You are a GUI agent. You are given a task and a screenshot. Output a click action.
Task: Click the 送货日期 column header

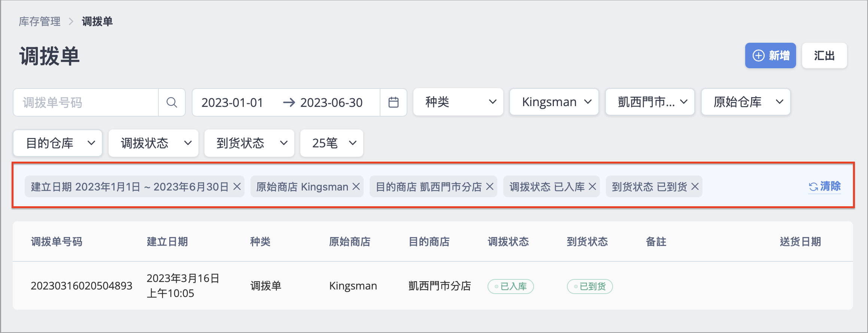pos(800,241)
